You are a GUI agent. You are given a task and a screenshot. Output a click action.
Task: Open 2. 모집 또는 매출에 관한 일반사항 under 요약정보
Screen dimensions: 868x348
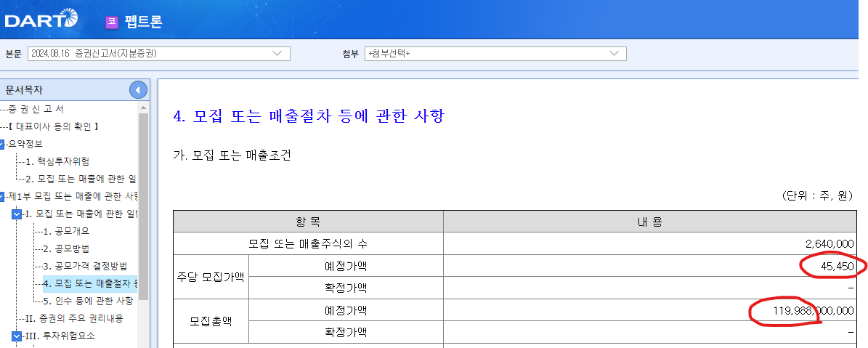tap(81, 179)
